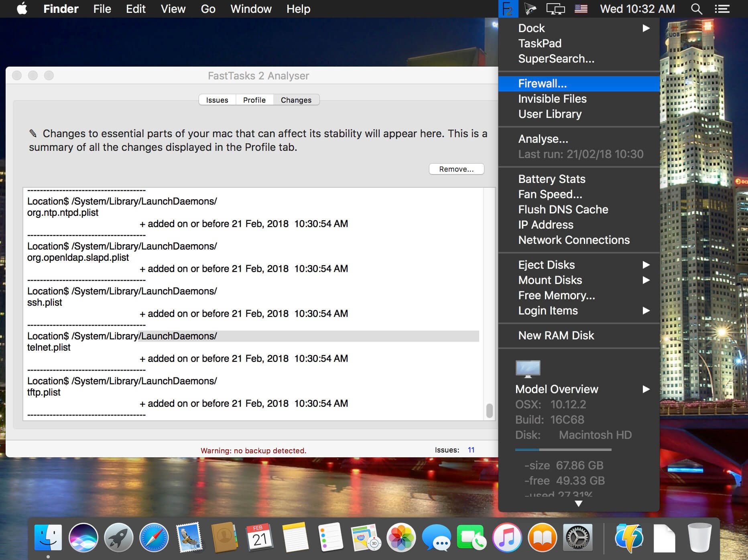This screenshot has height=560, width=748.
Task: Open Reminders in the Dock
Action: 331,538
